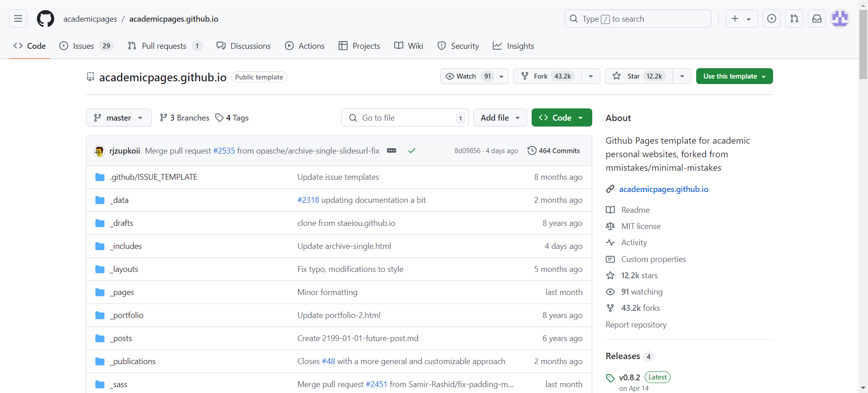Open the Wiki tab

(409, 46)
